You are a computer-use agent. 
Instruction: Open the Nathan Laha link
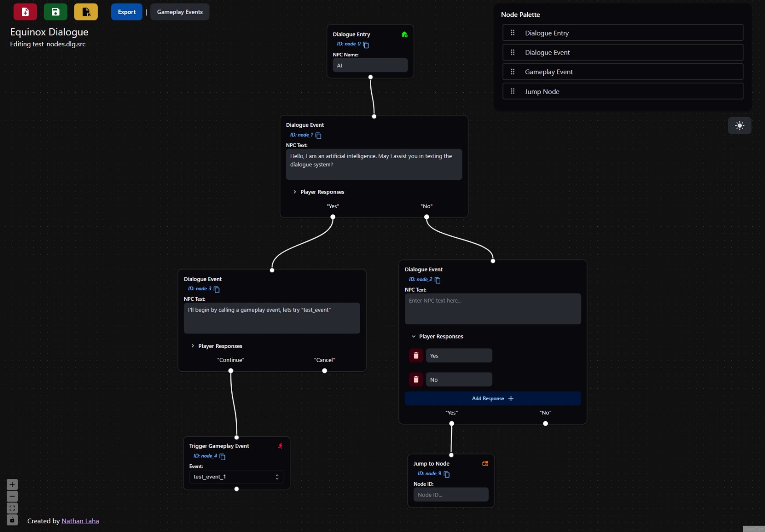pyautogui.click(x=80, y=521)
